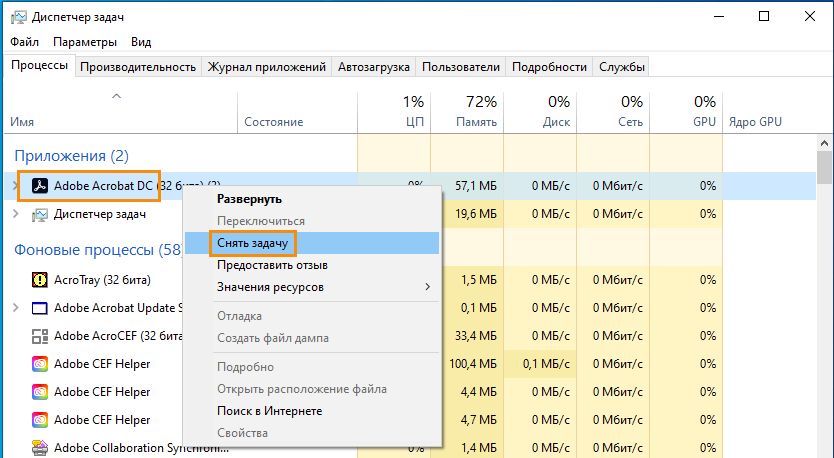Click the 57,1 МБ memory value
834x458 pixels.
point(476,186)
